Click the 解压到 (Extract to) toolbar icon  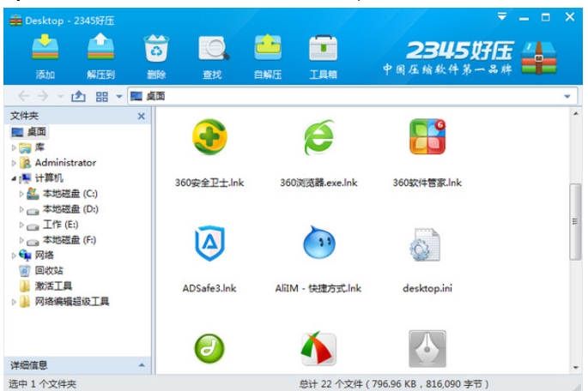point(100,47)
